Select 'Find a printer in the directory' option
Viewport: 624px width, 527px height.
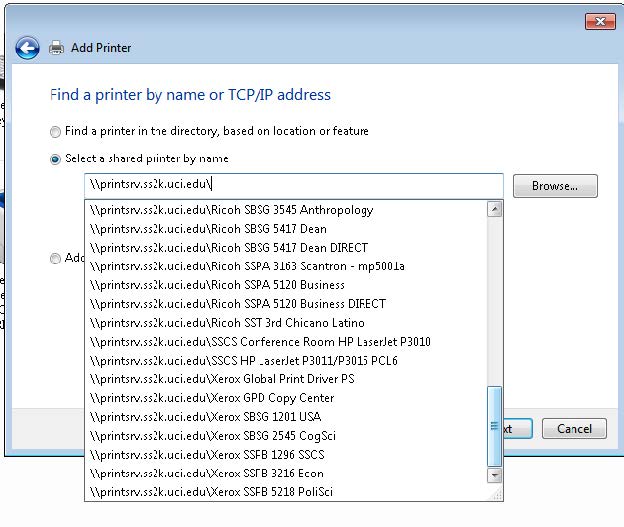point(55,132)
